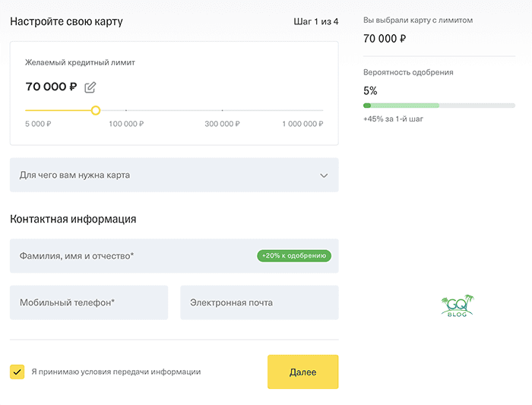The image size is (532, 405).
Task: Select the 300 000 ₽ slider mark
Action: pyautogui.click(x=222, y=124)
